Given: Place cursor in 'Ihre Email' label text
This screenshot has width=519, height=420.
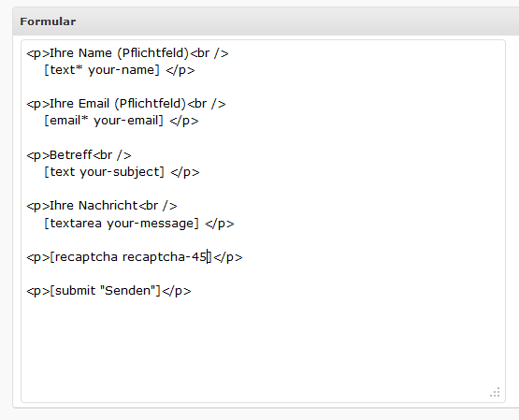Looking at the screenshot, I should [79, 104].
